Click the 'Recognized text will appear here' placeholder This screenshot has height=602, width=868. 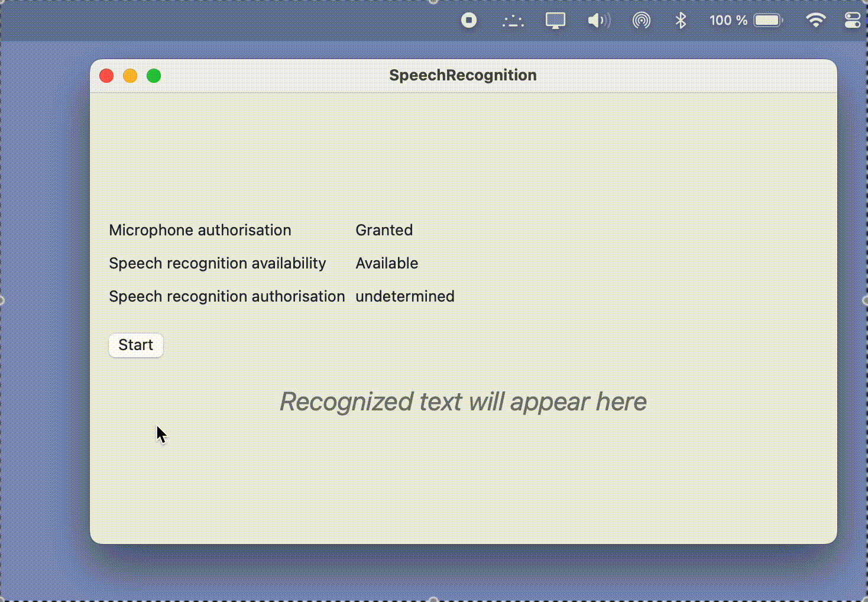click(463, 402)
